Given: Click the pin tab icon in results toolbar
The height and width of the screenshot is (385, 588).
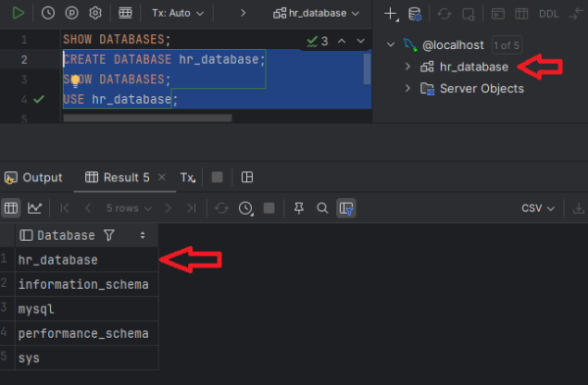Looking at the screenshot, I should [x=299, y=208].
